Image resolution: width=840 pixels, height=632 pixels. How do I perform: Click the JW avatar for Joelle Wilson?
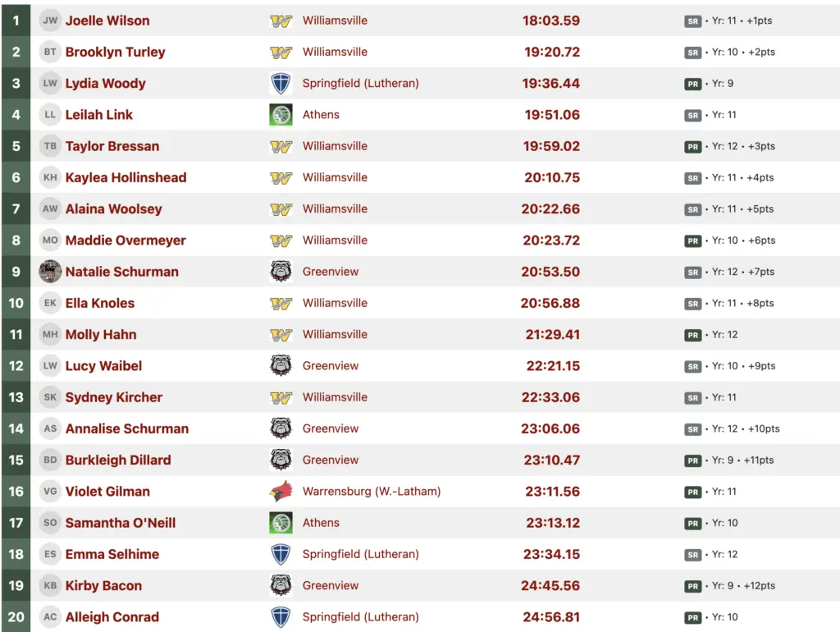click(x=50, y=21)
